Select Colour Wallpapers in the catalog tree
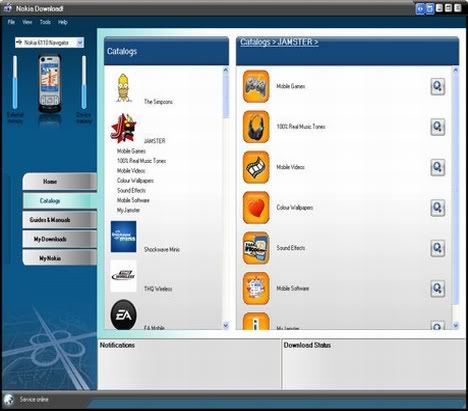Screen dimensions: 468x411 click(x=135, y=181)
